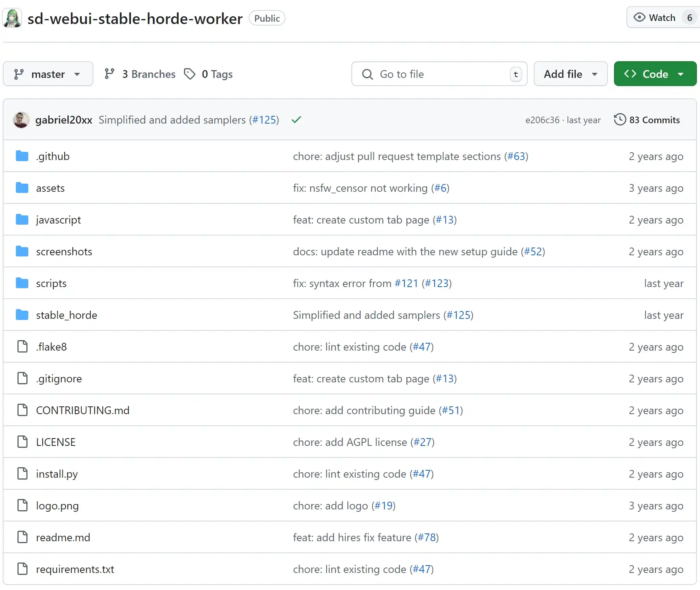This screenshot has height=590, width=700.
Task: Click the .gitignore file icon
Action: [22, 378]
